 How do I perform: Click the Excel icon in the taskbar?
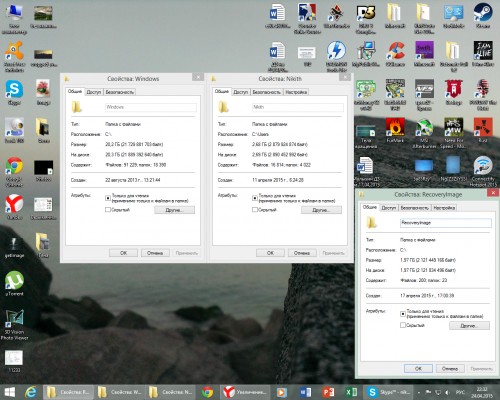[x=351, y=392]
